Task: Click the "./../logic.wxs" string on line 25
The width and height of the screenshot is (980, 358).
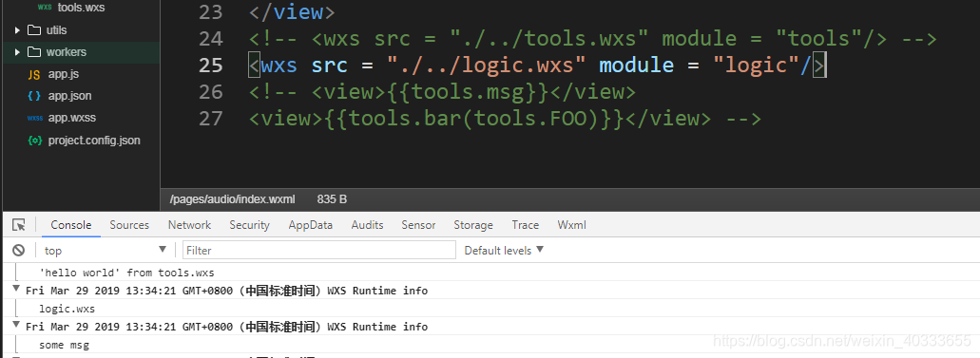Action: tap(487, 65)
